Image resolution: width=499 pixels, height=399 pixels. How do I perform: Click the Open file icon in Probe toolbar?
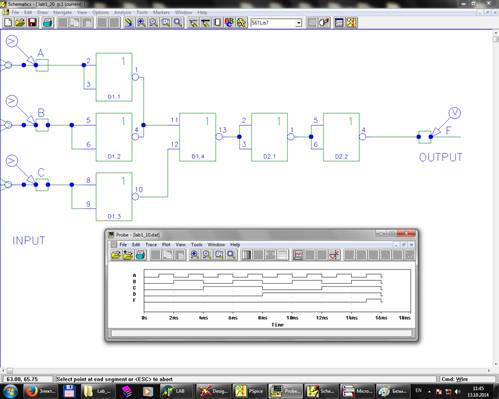click(x=116, y=255)
